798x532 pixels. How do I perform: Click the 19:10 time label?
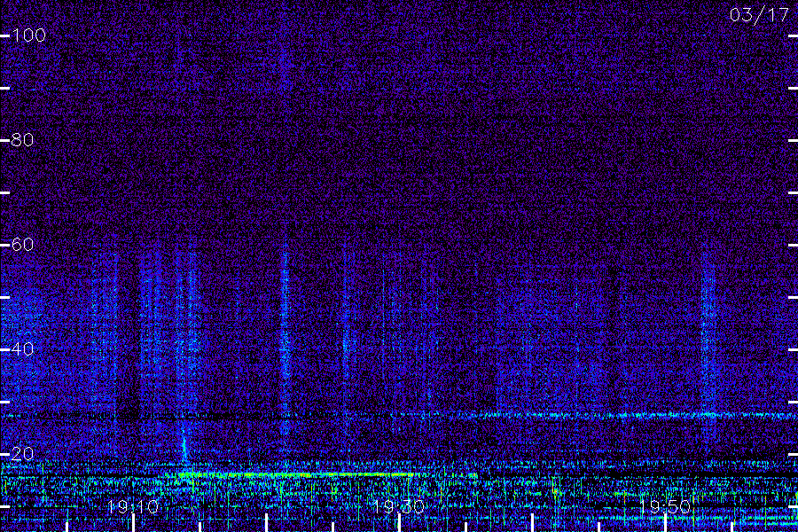(133, 506)
